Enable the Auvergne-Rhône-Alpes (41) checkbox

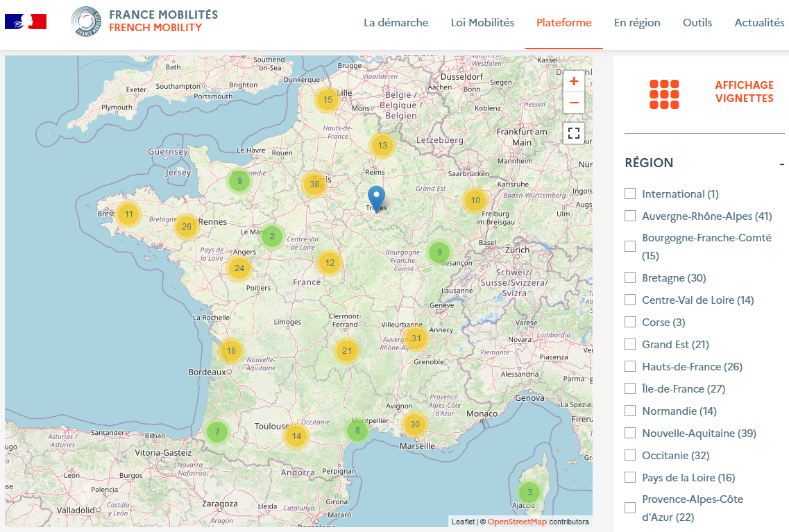pyautogui.click(x=630, y=216)
